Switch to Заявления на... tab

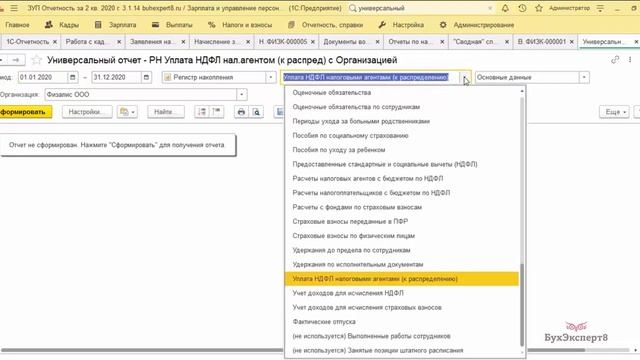[151, 42]
